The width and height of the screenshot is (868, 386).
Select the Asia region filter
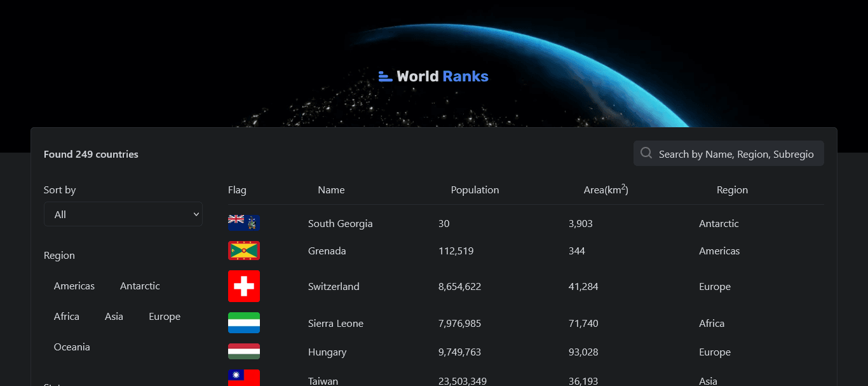pyautogui.click(x=114, y=316)
